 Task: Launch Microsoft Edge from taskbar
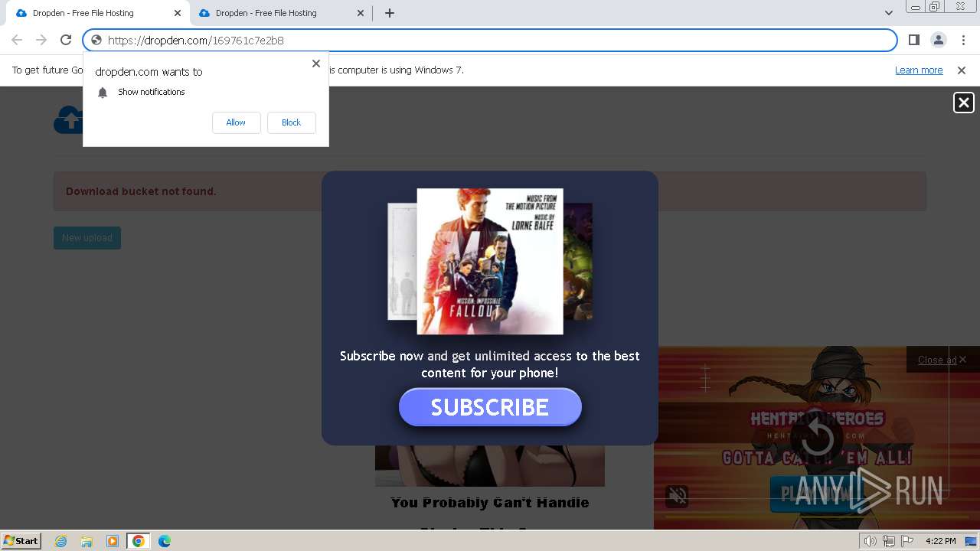pyautogui.click(x=165, y=541)
